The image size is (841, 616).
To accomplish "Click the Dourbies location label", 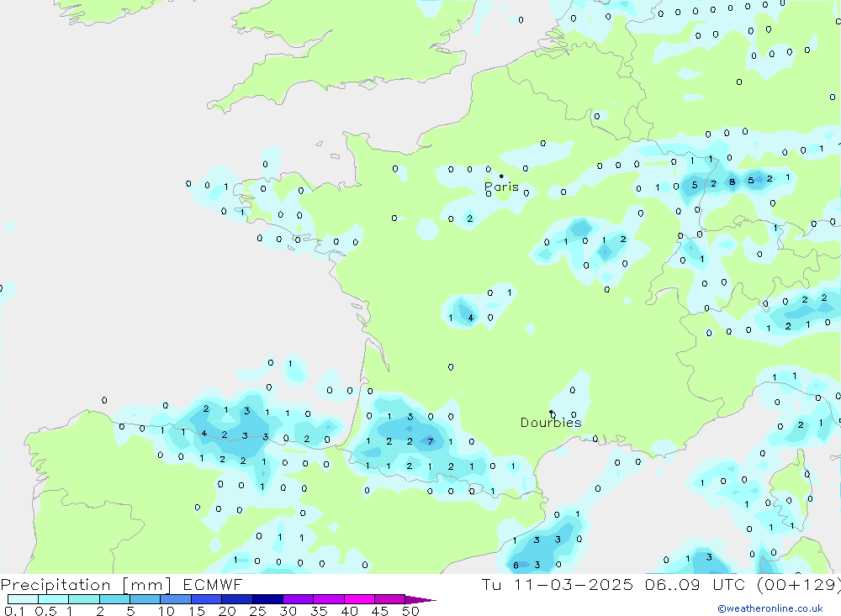I will click(x=551, y=423).
